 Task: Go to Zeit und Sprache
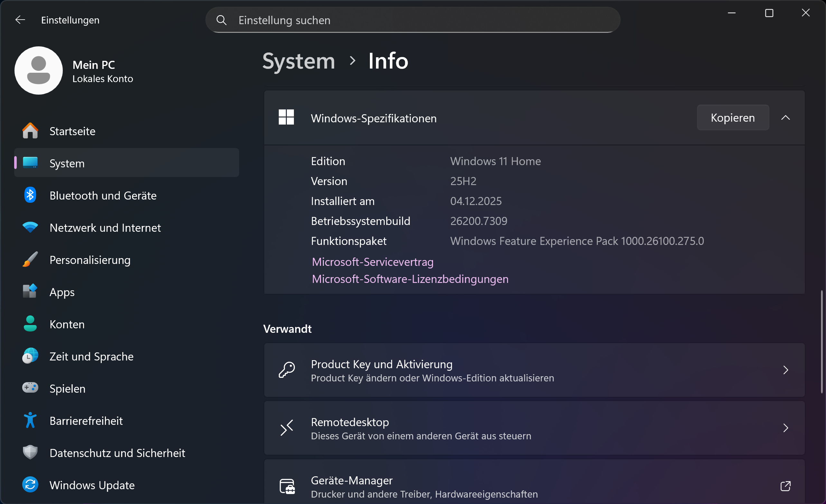pos(91,357)
